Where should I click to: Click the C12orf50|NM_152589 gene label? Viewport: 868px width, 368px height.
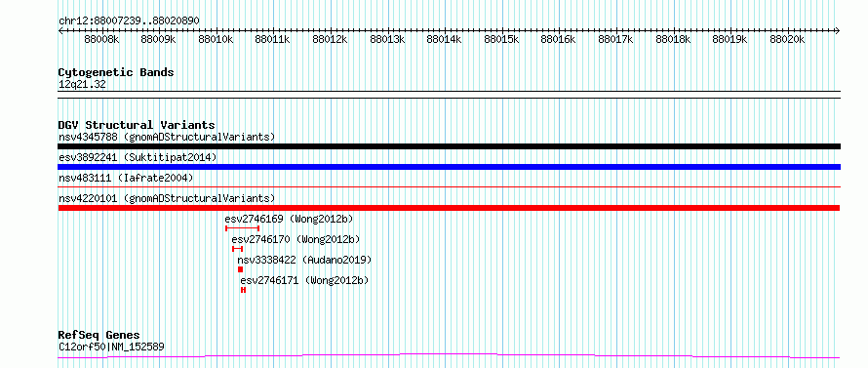point(111,347)
